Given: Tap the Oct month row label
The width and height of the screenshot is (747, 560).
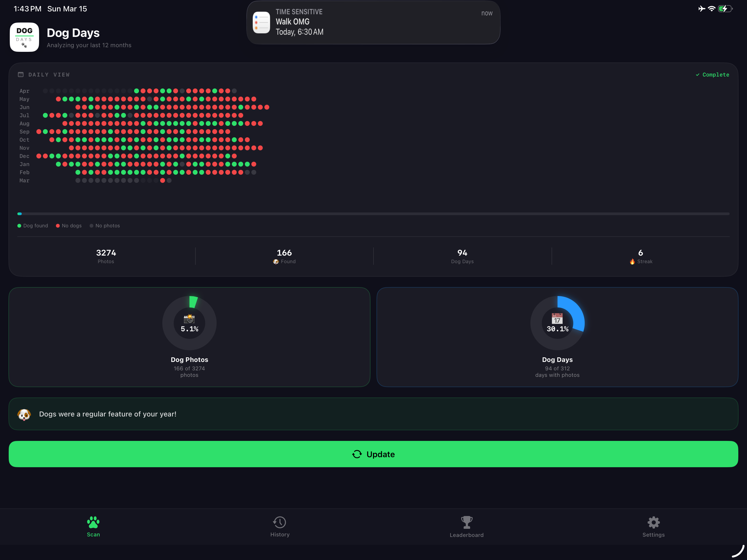Looking at the screenshot, I should (24, 140).
